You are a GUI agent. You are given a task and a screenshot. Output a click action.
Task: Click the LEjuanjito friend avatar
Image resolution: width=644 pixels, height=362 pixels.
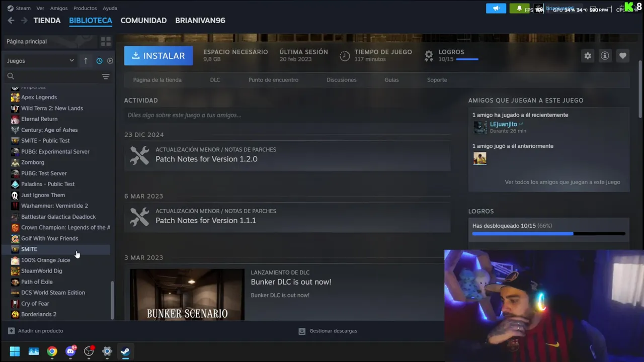click(x=480, y=127)
